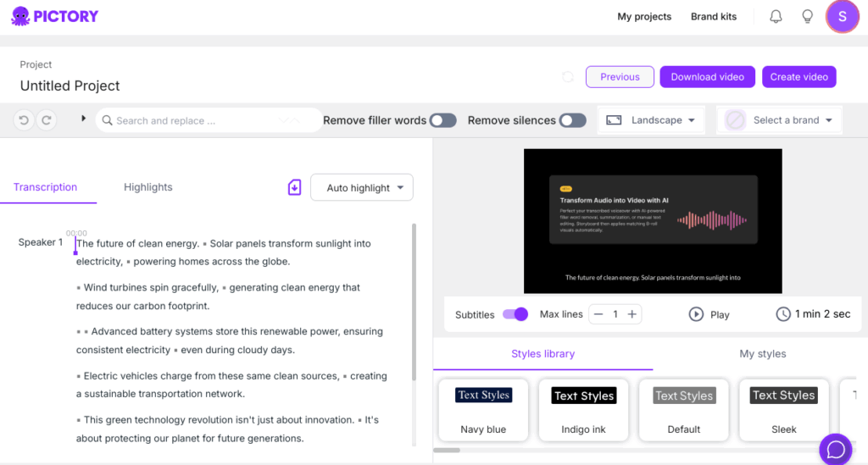Select the Navy blue text style
The width and height of the screenshot is (868, 465).
click(x=483, y=410)
